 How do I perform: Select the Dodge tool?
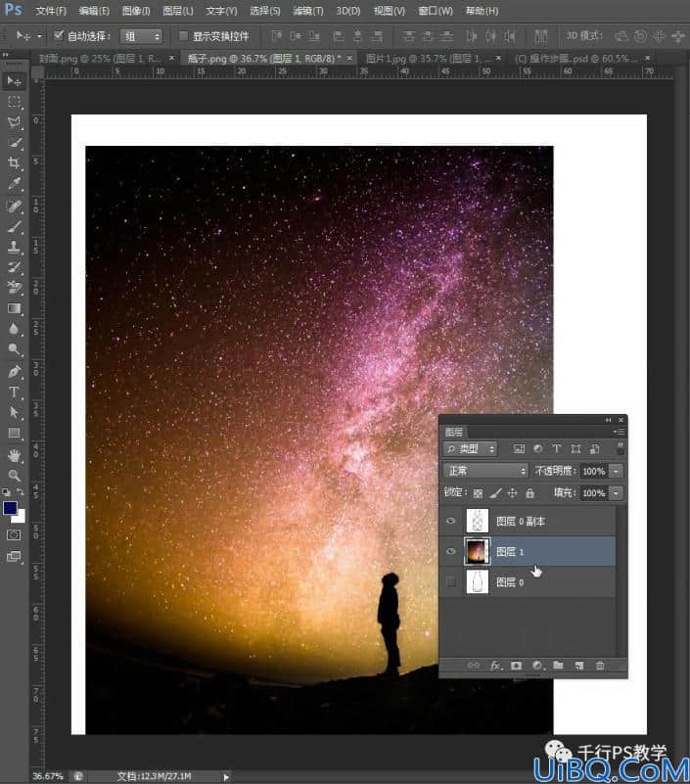click(x=14, y=349)
